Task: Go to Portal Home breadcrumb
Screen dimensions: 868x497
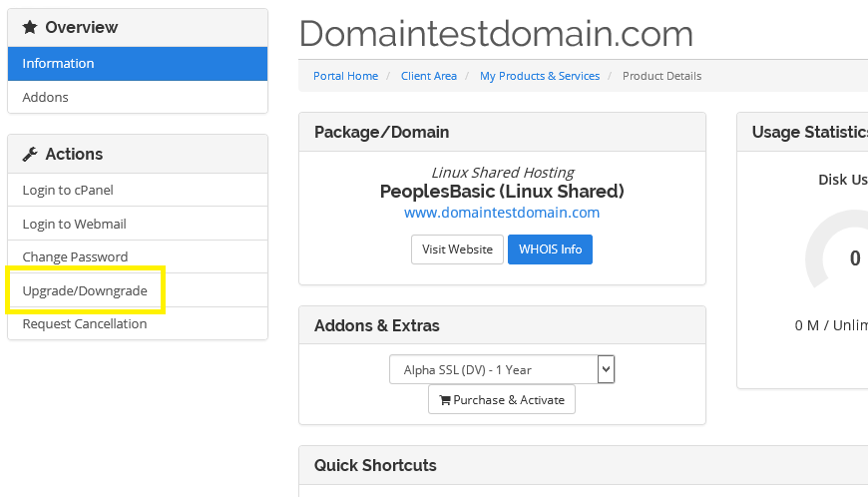Action: click(345, 76)
